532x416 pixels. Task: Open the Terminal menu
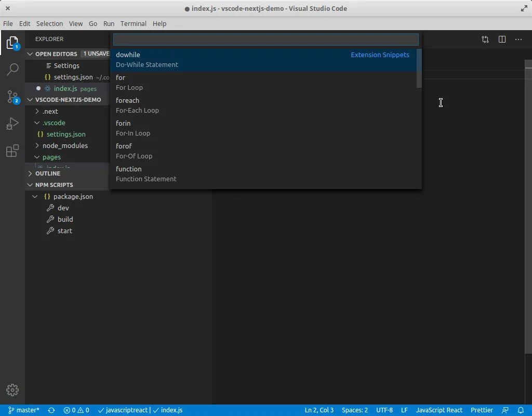point(134,24)
